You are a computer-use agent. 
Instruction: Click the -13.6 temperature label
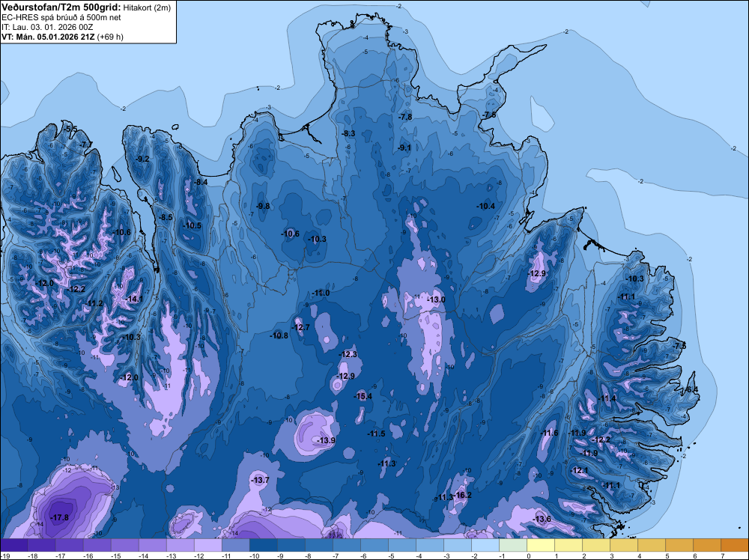542,519
